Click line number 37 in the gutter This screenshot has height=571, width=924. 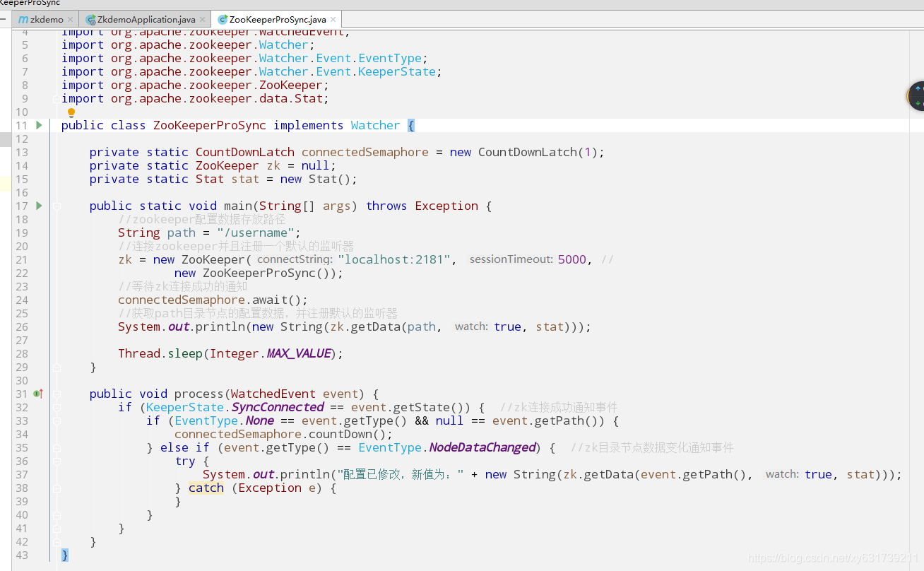[x=21, y=474]
